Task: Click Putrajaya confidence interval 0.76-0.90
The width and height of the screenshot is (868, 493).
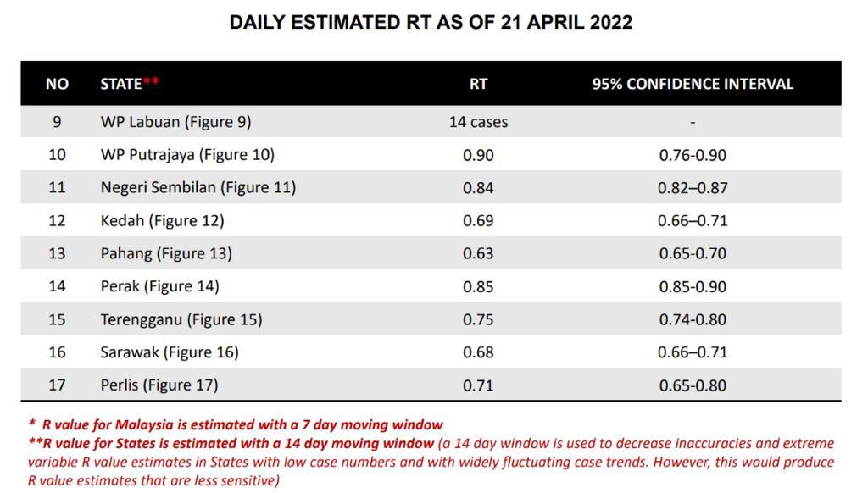Action: [693, 155]
